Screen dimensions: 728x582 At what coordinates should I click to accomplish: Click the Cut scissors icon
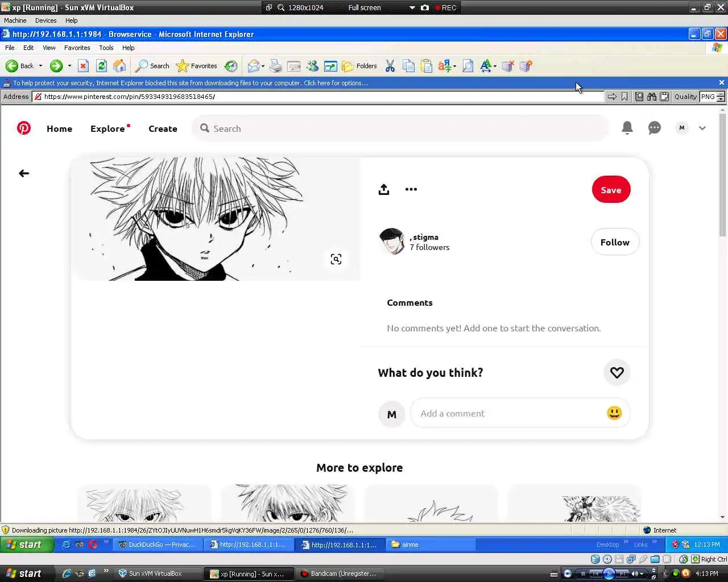pos(390,66)
